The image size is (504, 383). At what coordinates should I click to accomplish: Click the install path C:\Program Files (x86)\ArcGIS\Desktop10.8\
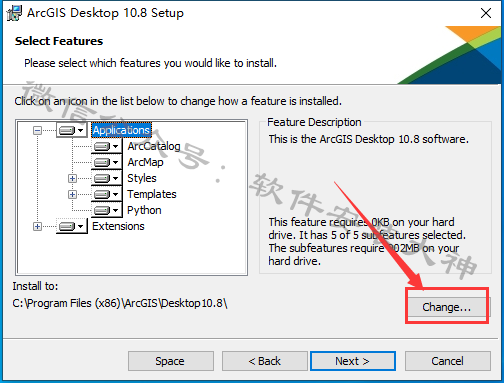click(x=120, y=303)
